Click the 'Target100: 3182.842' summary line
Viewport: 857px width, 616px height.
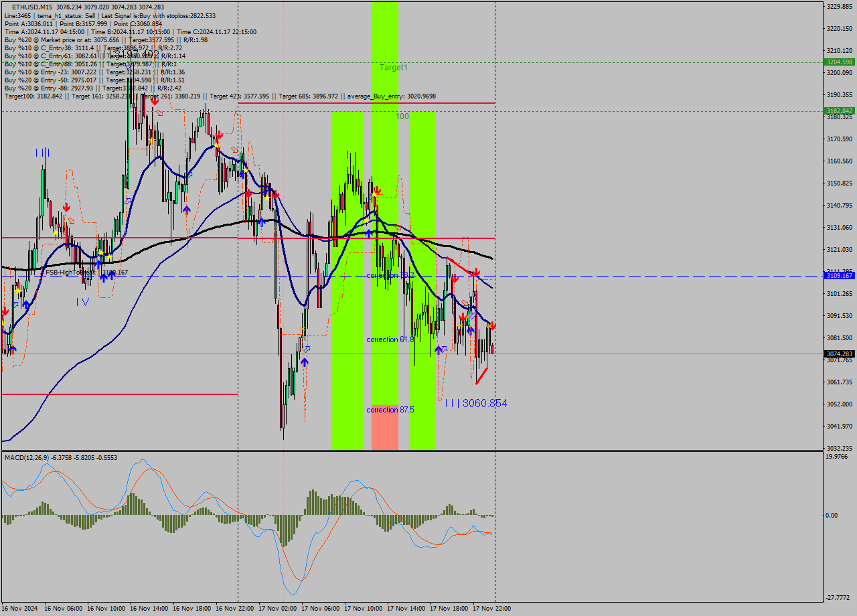[x=220, y=96]
